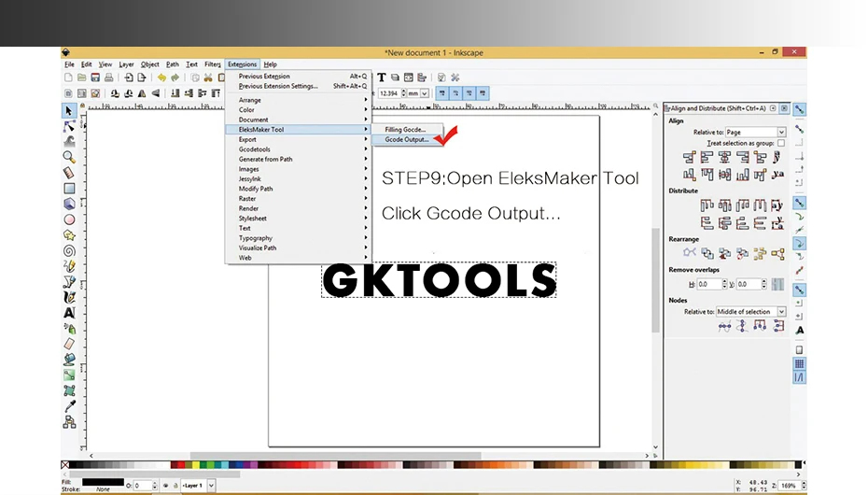Screen dimensions: 868x495
Task: Open the Filters menu
Action: click(213, 64)
